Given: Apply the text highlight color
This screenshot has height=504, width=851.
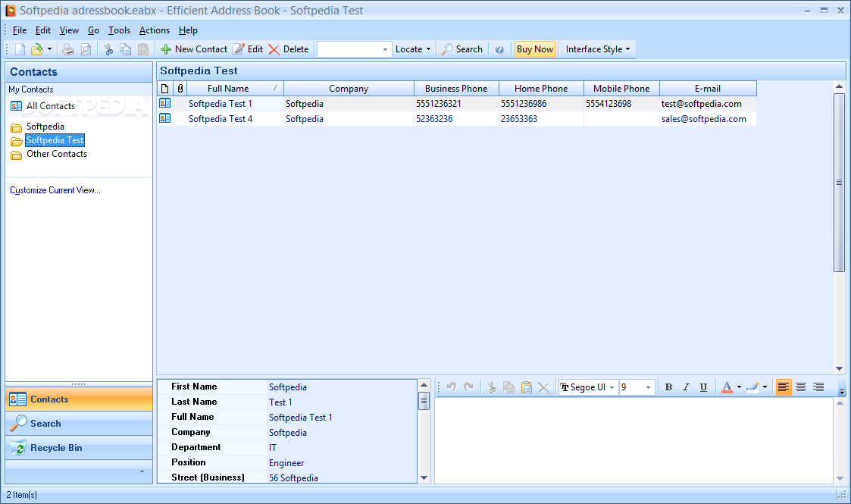Looking at the screenshot, I should [x=752, y=387].
